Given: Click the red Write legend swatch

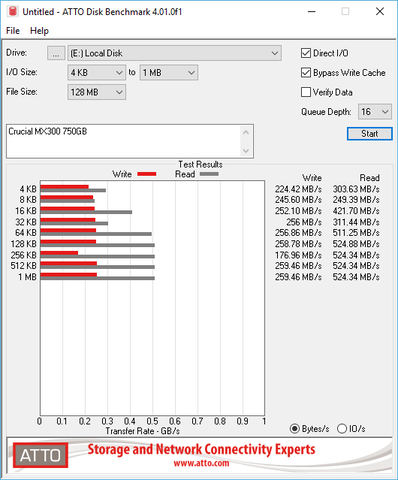Looking at the screenshot, I should click(147, 174).
